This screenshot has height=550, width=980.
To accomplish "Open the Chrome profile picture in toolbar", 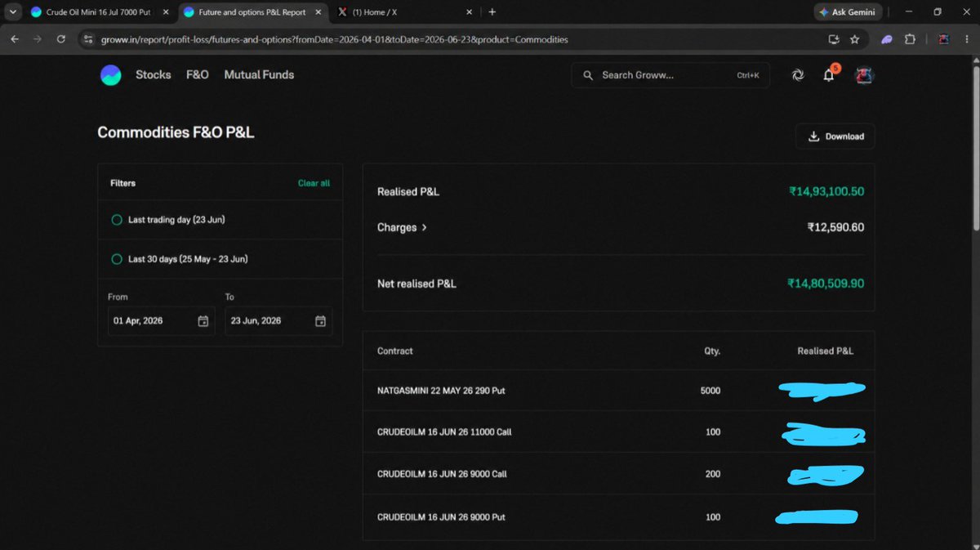I will pyautogui.click(x=943, y=39).
